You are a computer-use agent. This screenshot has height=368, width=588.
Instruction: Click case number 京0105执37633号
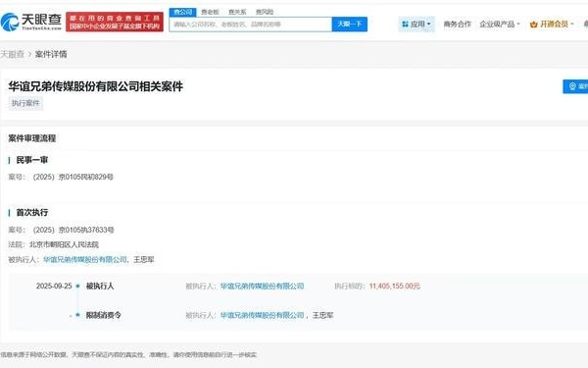tap(73, 230)
